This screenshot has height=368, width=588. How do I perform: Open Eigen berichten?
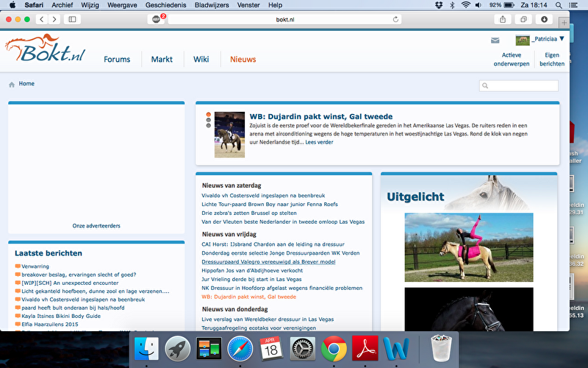click(x=552, y=60)
